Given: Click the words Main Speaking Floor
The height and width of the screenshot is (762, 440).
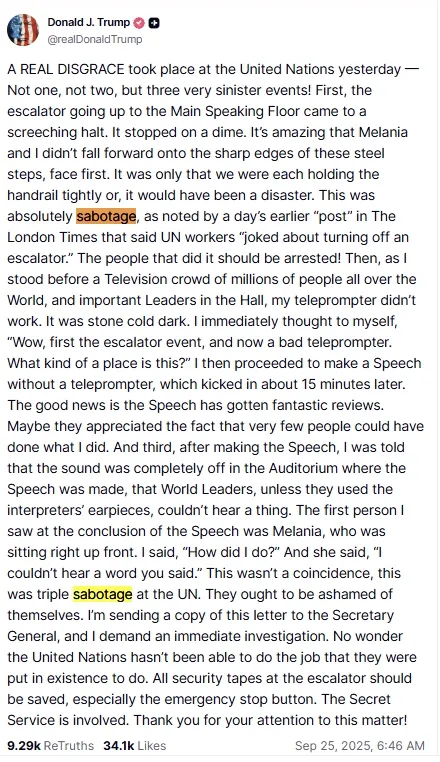Looking at the screenshot, I should (x=234, y=111).
